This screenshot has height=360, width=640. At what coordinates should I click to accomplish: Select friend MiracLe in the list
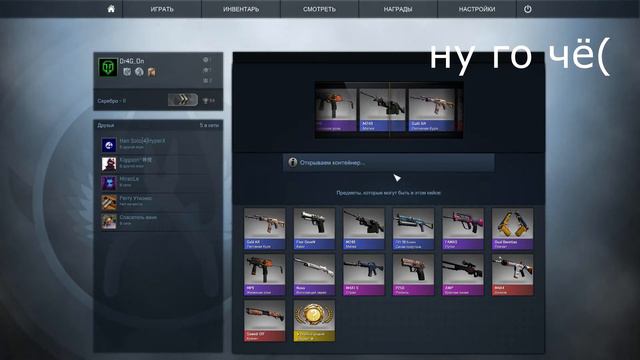159,183
